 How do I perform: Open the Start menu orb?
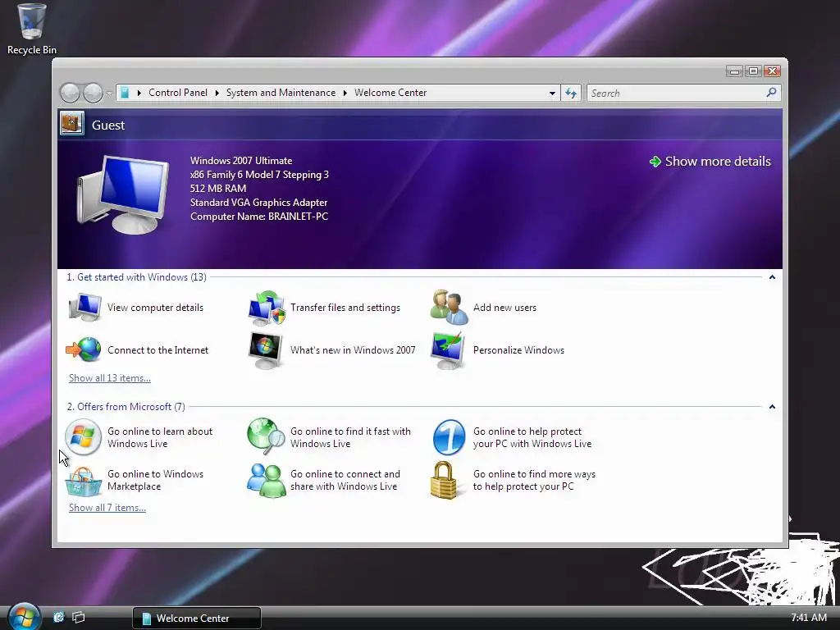tap(24, 617)
